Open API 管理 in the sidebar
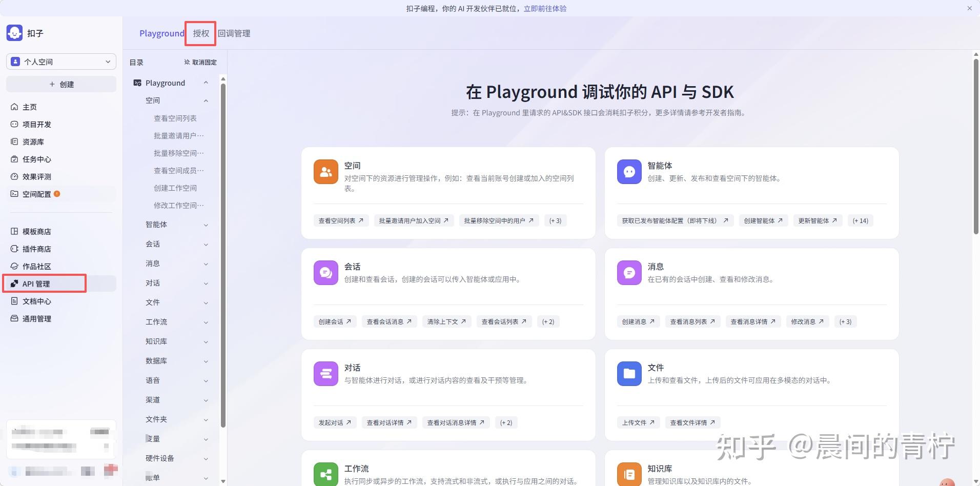This screenshot has width=980, height=486. 61,284
